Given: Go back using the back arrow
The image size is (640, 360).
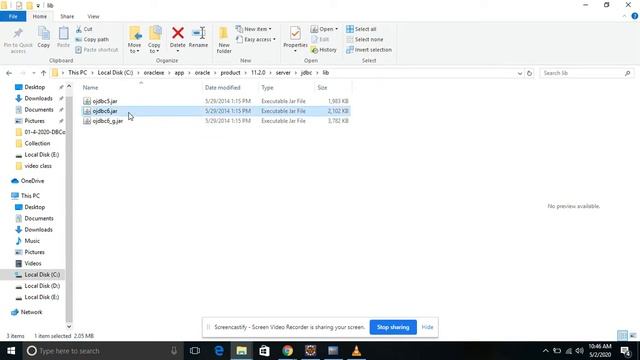Looking at the screenshot, I should 9,73.
